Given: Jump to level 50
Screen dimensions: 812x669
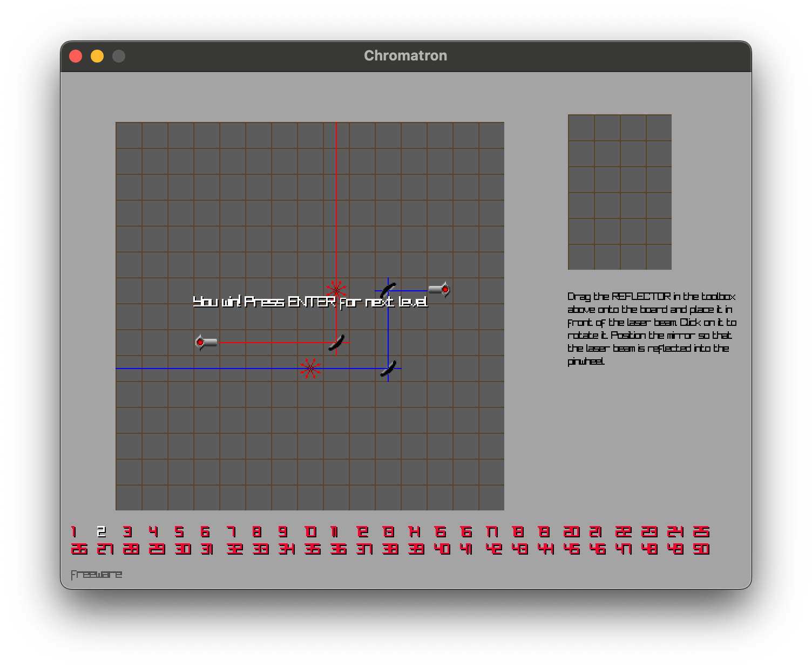Looking at the screenshot, I should [700, 549].
